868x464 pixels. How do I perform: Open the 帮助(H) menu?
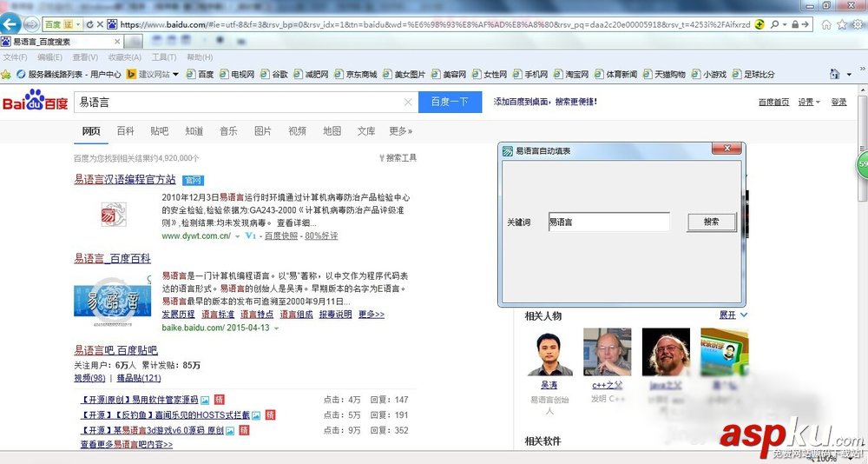(200, 57)
